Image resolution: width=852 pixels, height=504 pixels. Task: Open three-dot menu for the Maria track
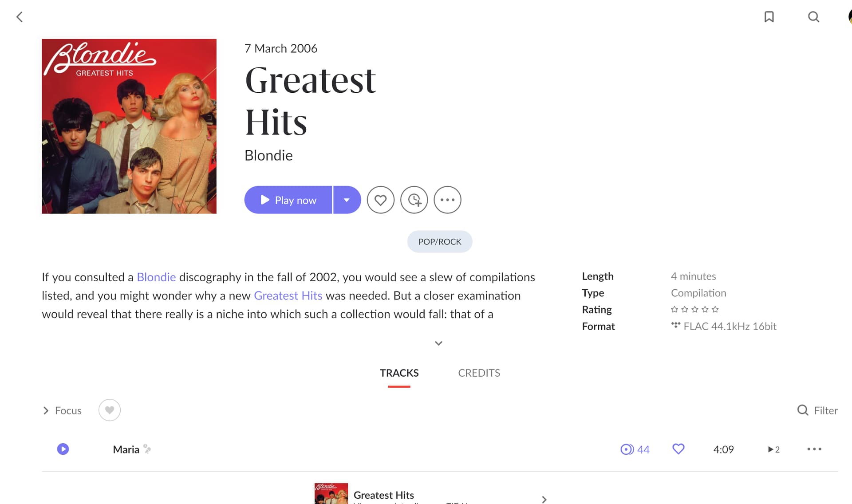pos(814,449)
